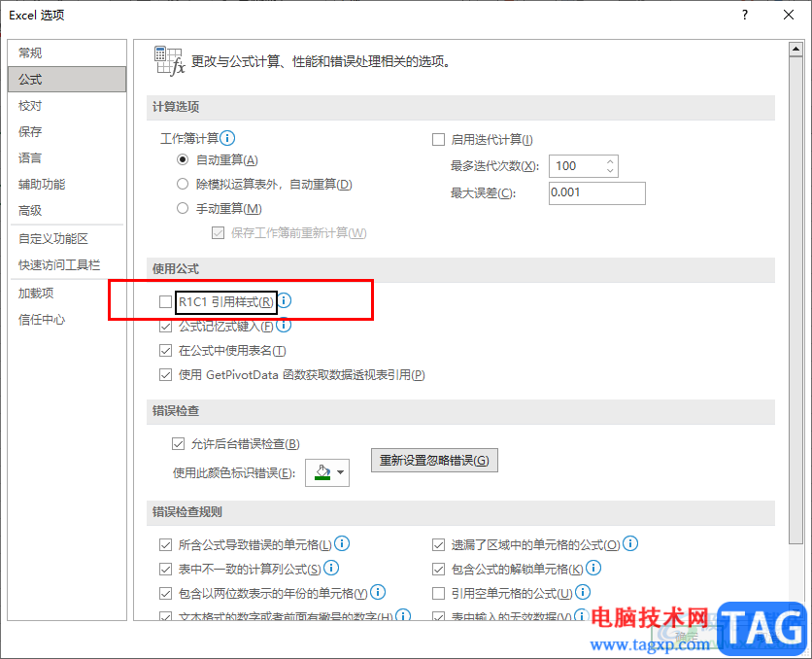Enable 引用空单元格的公式 checkbox
Image resolution: width=812 pixels, height=659 pixels.
pyautogui.click(x=439, y=593)
